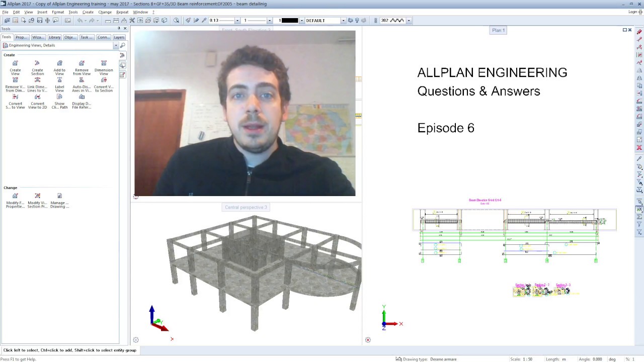644x362 pixels.
Task: Open the Window menu
Action: tap(140, 12)
